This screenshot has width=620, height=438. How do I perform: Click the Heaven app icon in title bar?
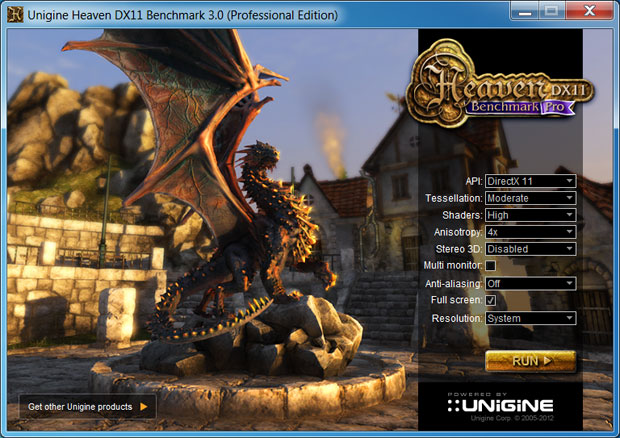15,15
